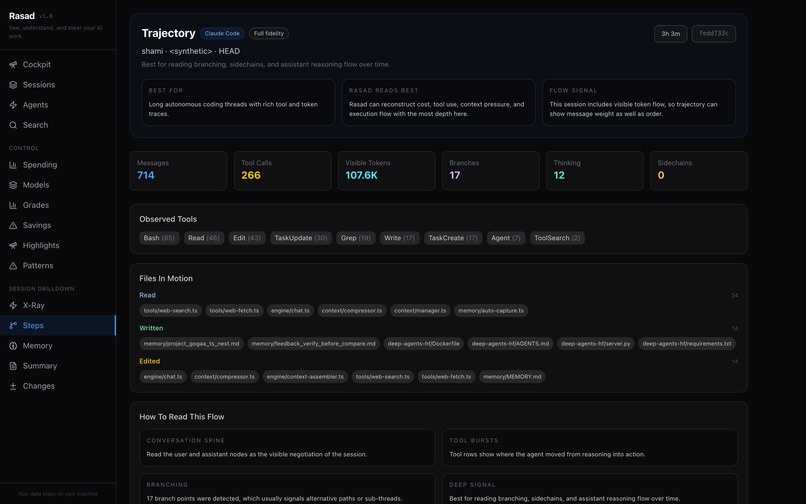Click the Grades bar chart icon
This screenshot has height=504, width=806.
click(13, 205)
